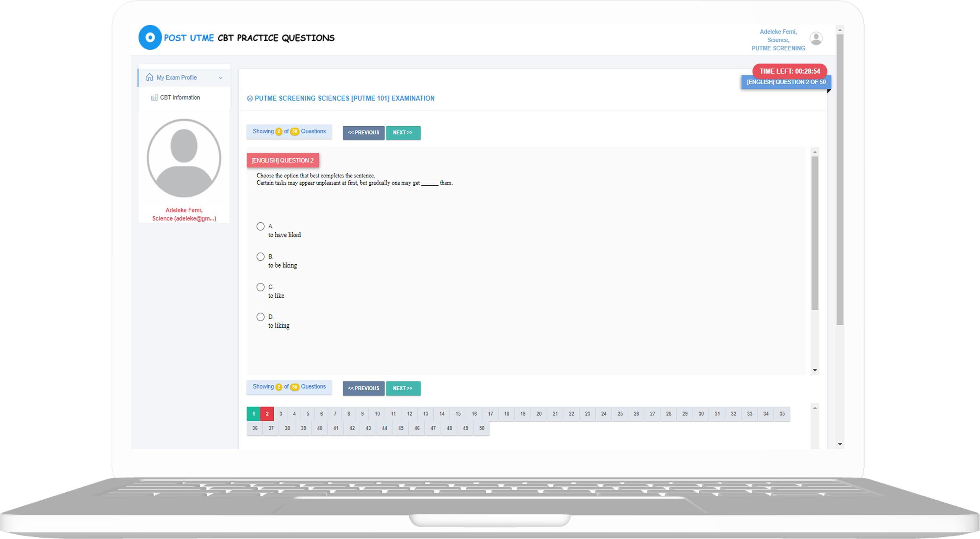Click the large profile picture placeholder
The height and width of the screenshot is (539, 980).
(x=184, y=158)
